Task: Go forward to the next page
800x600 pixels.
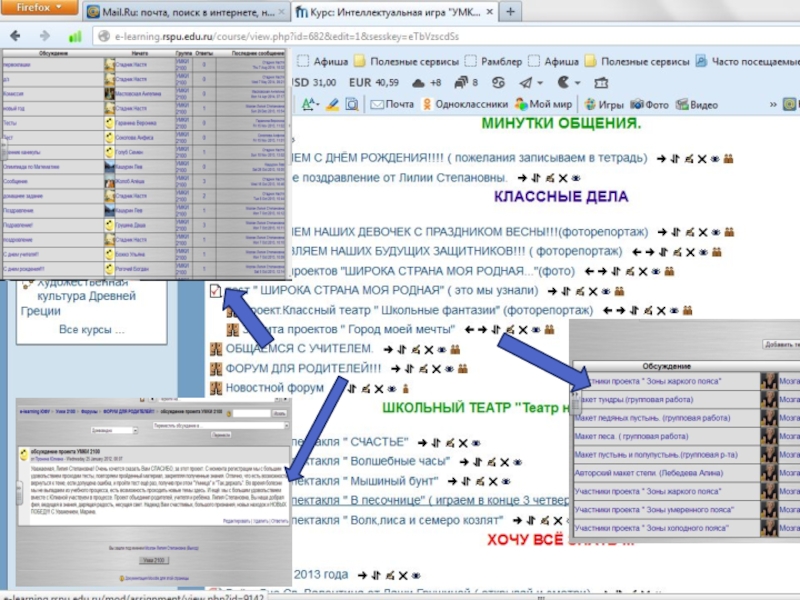Action: [x=45, y=36]
